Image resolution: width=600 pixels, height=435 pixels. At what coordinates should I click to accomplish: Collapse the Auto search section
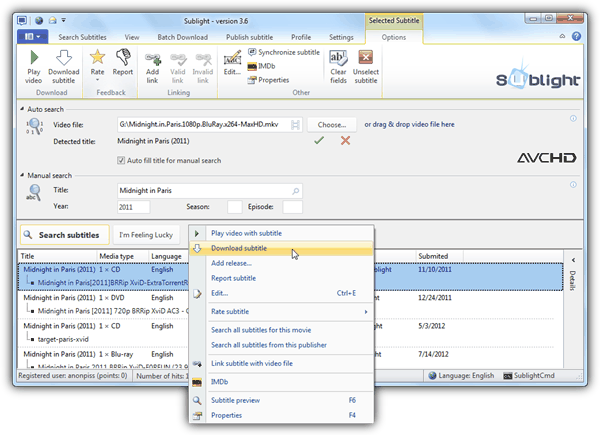click(x=22, y=109)
